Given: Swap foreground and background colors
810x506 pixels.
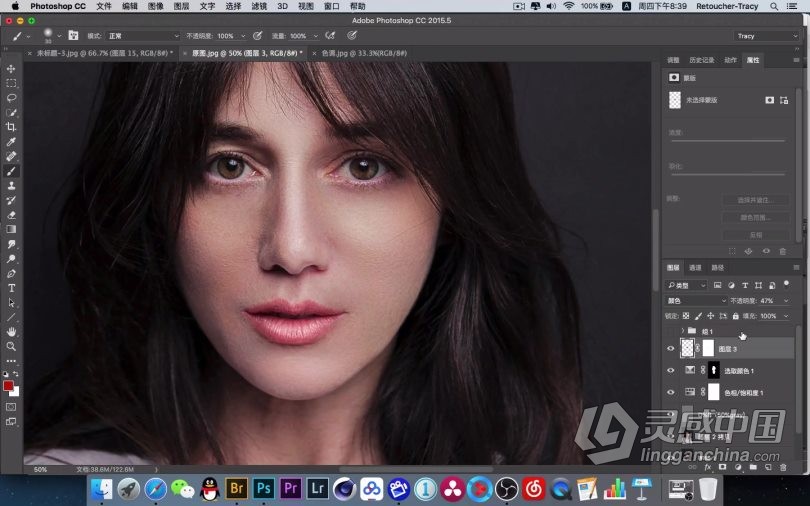Looking at the screenshot, I should tap(16, 374).
